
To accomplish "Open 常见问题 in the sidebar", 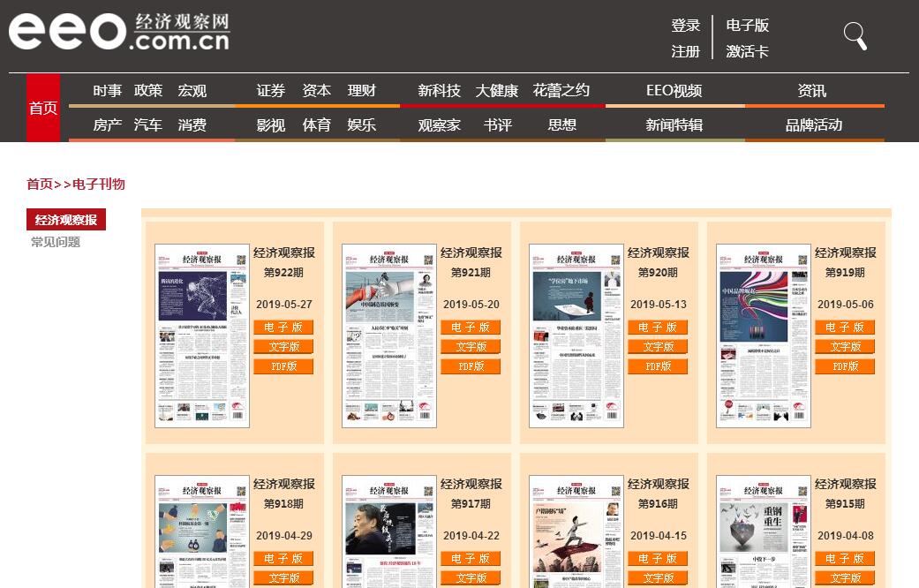I will coord(56,242).
